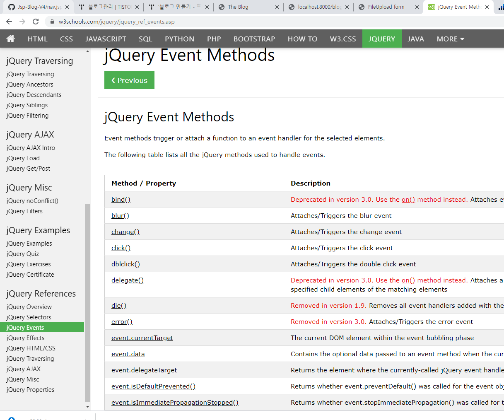Open jQuery Quiz in sidebar
This screenshot has height=420, width=504.
pyautogui.click(x=22, y=253)
